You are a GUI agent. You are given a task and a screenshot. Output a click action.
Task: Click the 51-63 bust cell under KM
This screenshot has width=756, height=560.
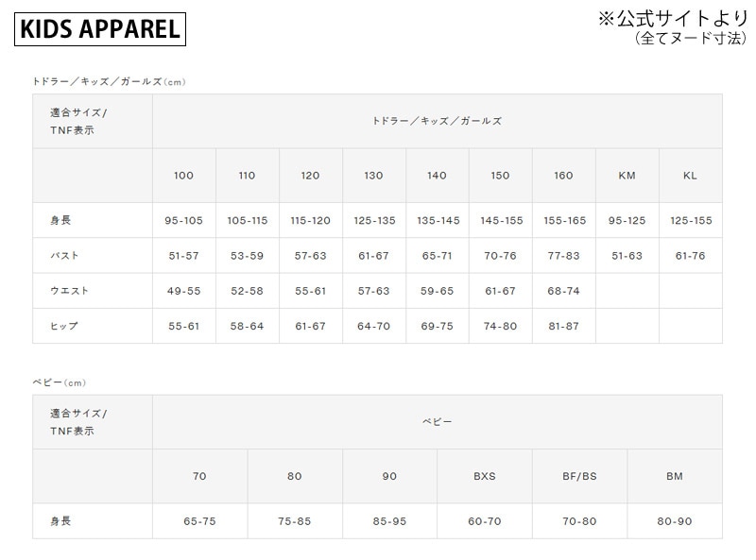tap(627, 256)
